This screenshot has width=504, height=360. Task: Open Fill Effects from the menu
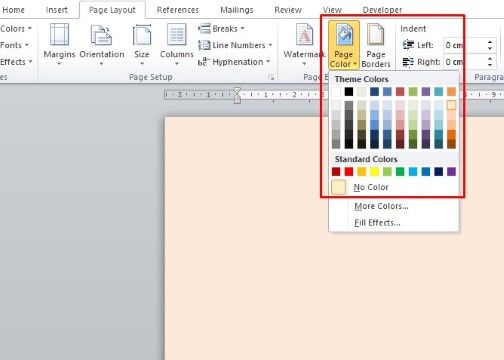[x=377, y=223]
